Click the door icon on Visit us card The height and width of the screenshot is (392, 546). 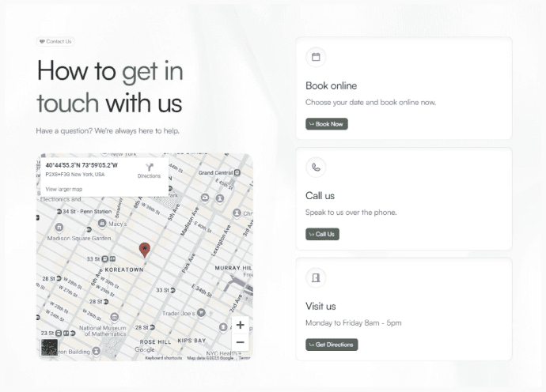pos(316,277)
